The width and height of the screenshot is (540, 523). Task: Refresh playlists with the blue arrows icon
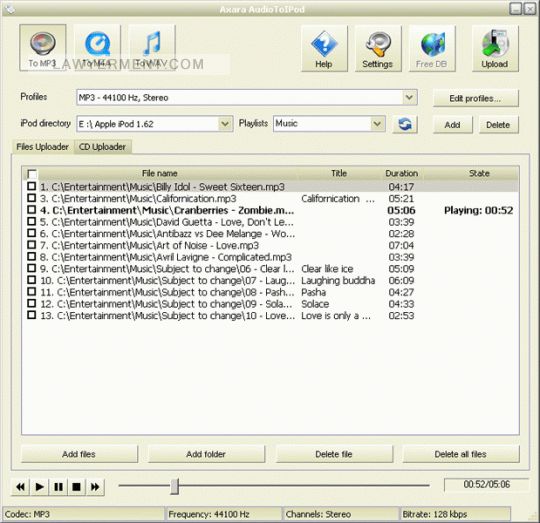[x=405, y=124]
